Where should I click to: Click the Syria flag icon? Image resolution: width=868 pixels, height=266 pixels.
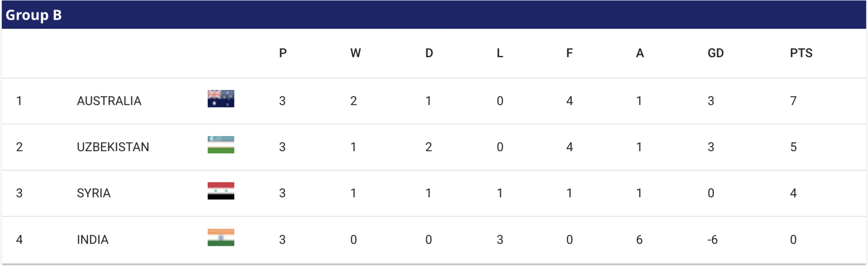point(221,191)
